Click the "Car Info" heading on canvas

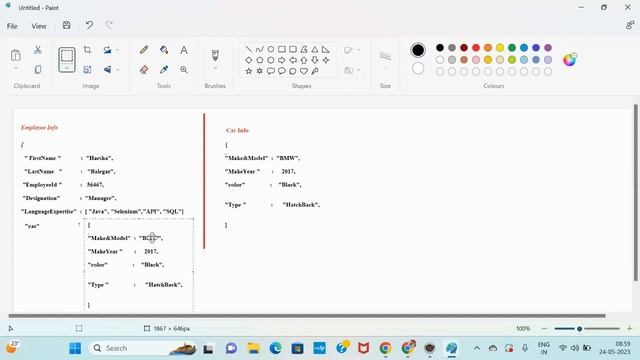point(237,131)
